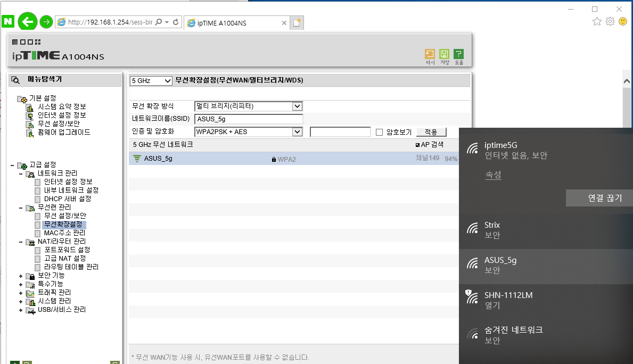Click the browser address bar URL
The height and width of the screenshot is (364, 633).
tap(110, 22)
